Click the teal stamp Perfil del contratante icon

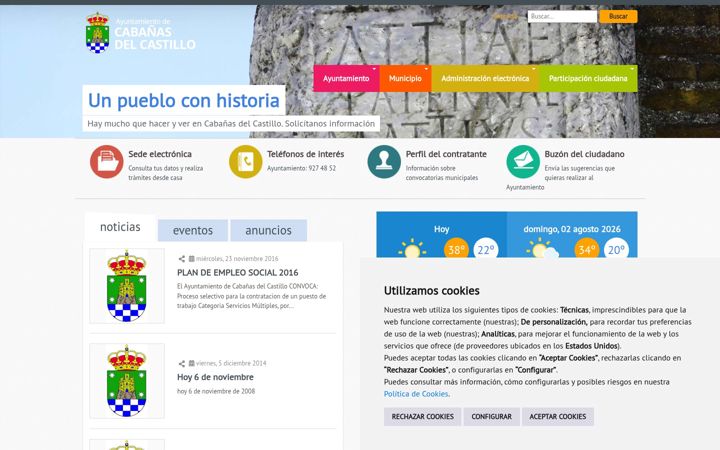pos(384,162)
